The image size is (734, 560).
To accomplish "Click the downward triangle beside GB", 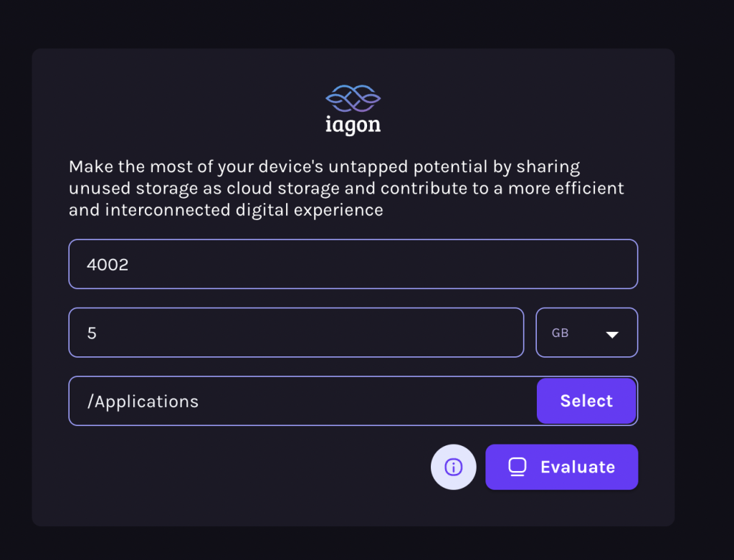I will click(x=612, y=333).
